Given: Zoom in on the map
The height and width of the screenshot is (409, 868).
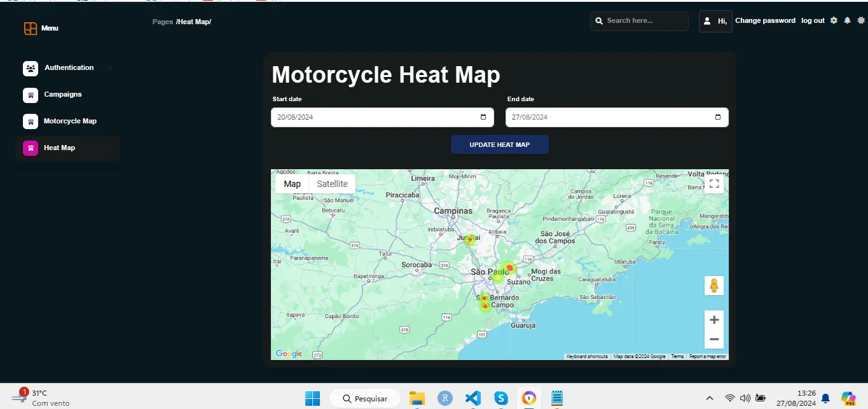Looking at the screenshot, I should point(714,320).
